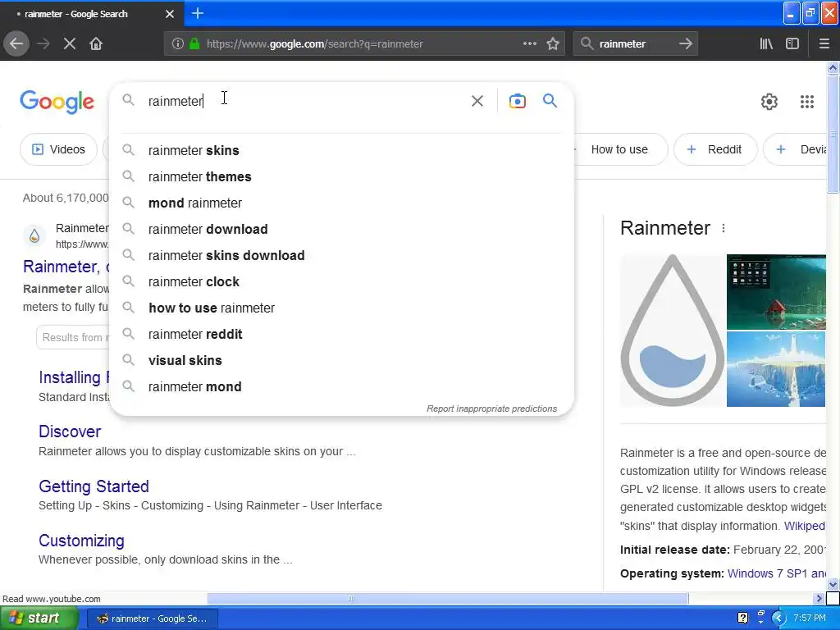Search by image with camera icon
Viewport: 840px width, 630px height.
(517, 101)
